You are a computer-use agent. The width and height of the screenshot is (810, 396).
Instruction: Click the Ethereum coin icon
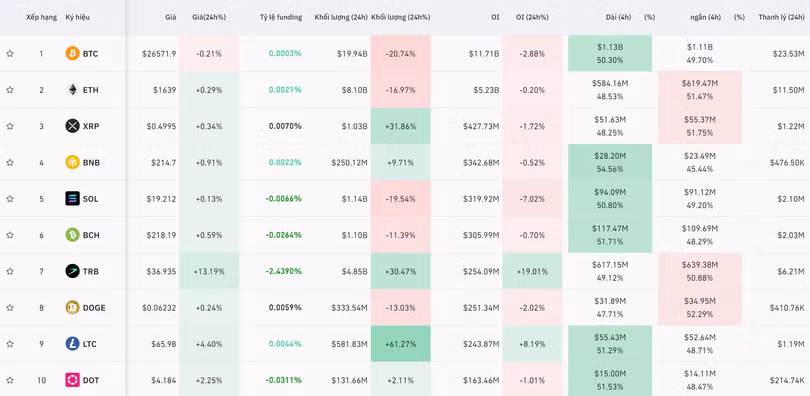[72, 90]
